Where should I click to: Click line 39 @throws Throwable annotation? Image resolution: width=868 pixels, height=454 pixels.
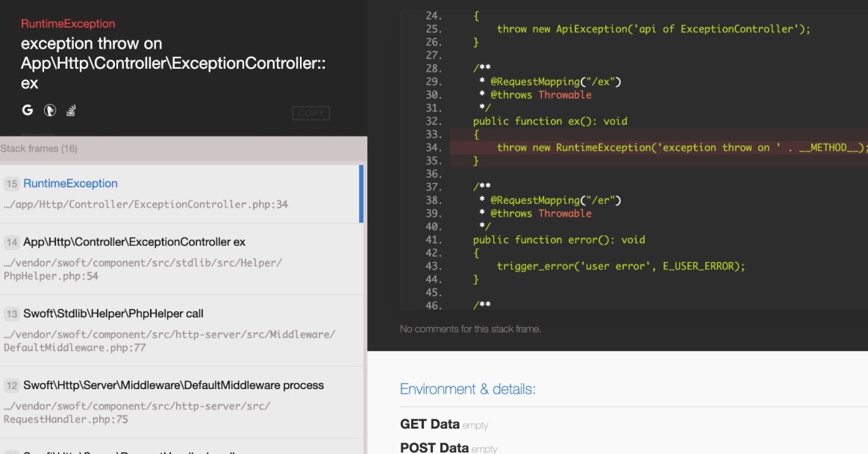pos(535,213)
